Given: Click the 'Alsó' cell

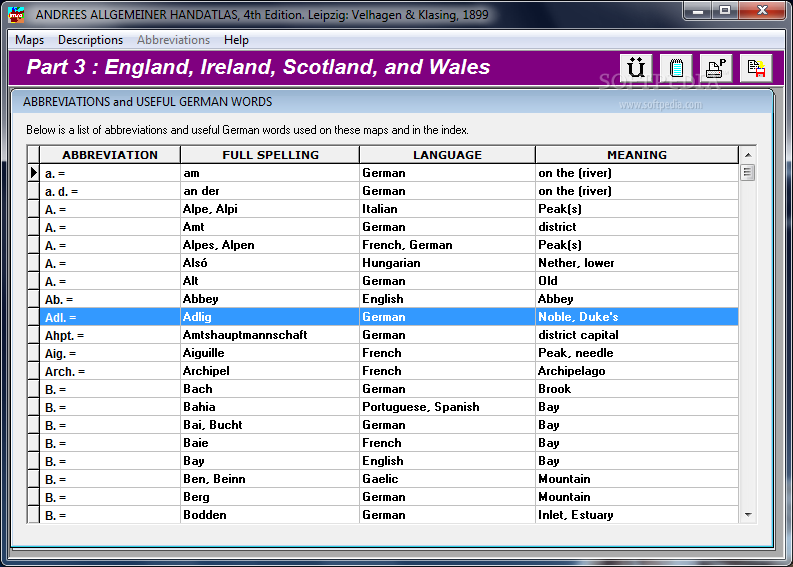Looking at the screenshot, I should point(270,263).
